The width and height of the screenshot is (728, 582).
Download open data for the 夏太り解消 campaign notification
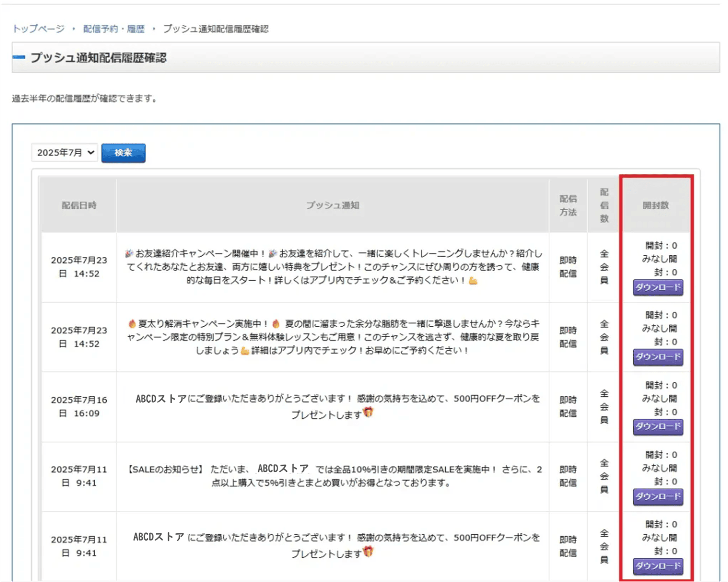click(x=658, y=357)
